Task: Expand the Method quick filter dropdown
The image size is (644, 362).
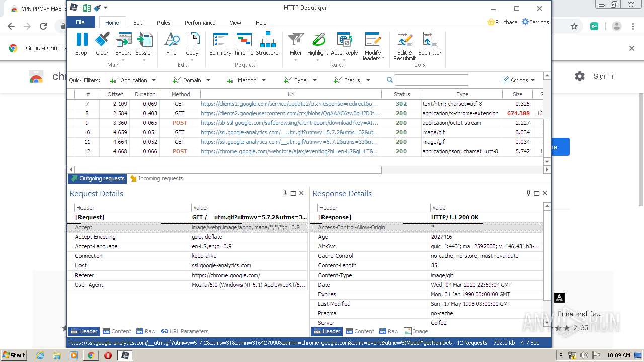Action: coord(263,80)
